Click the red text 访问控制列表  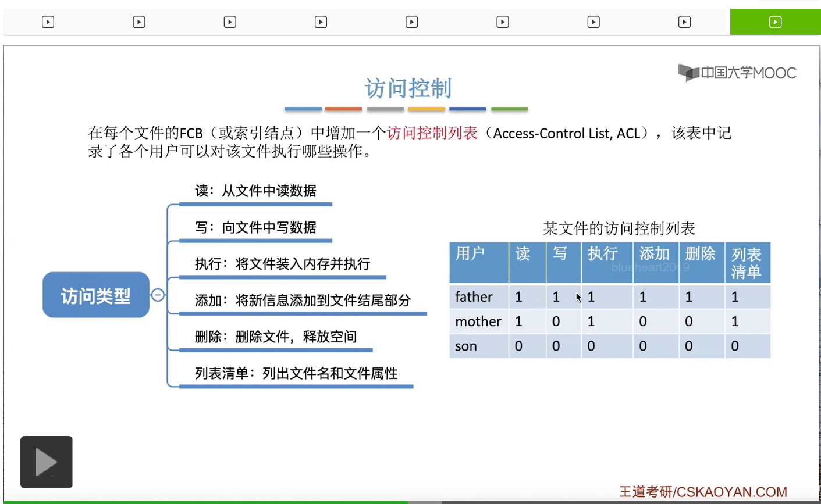[x=432, y=133]
